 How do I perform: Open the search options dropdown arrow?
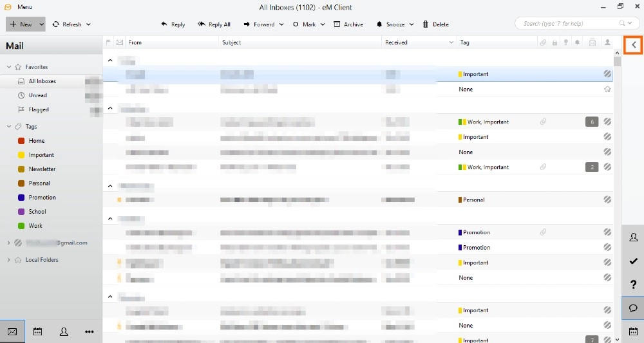630,23
